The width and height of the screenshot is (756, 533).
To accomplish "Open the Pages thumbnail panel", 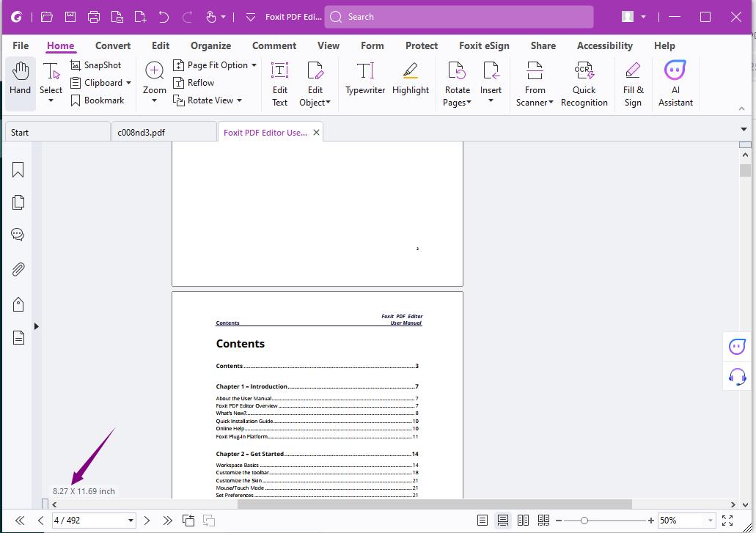I will click(18, 202).
